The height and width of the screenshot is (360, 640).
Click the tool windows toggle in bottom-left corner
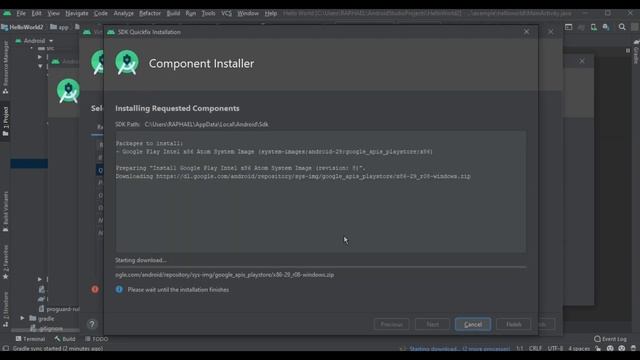tap(5, 349)
